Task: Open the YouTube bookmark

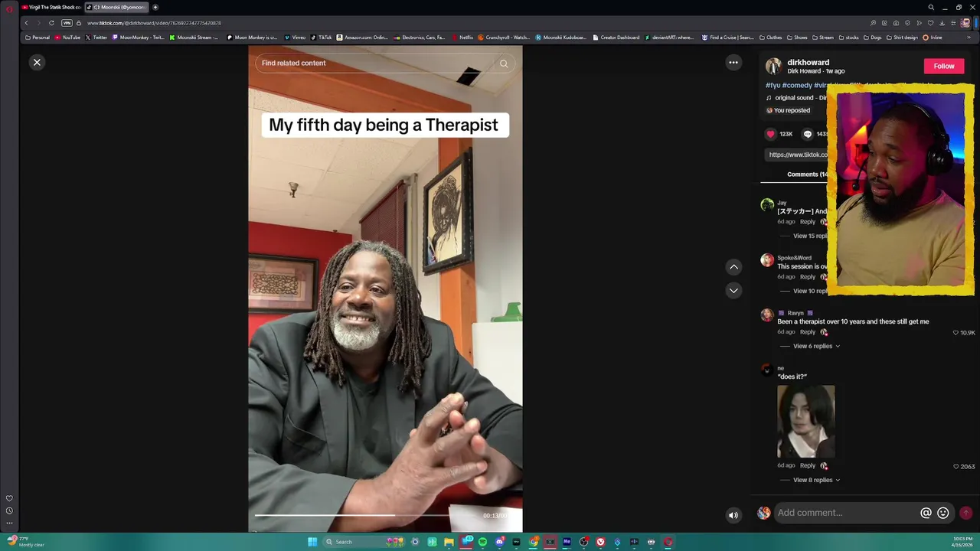Action: (x=67, y=37)
